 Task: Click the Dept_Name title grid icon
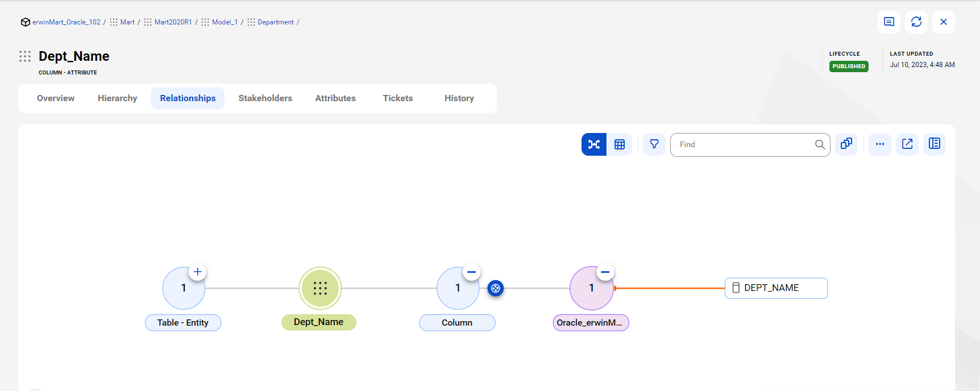click(25, 56)
